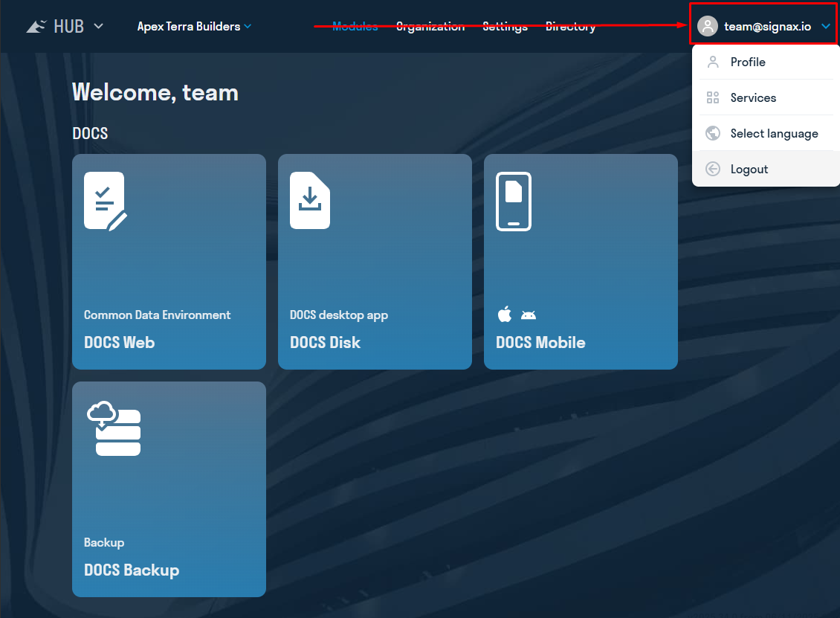The height and width of the screenshot is (618, 840).
Task: Open the DOCS Mobile card
Action: (581, 262)
